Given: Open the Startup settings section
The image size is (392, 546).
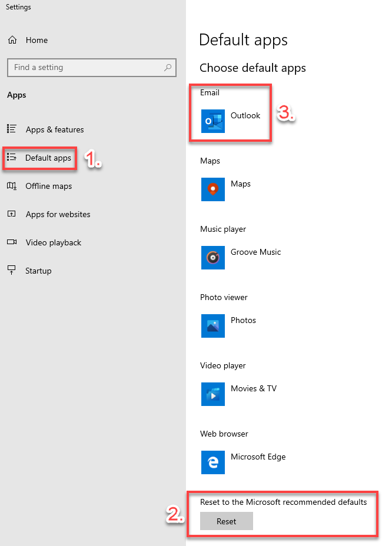Looking at the screenshot, I should (x=38, y=271).
